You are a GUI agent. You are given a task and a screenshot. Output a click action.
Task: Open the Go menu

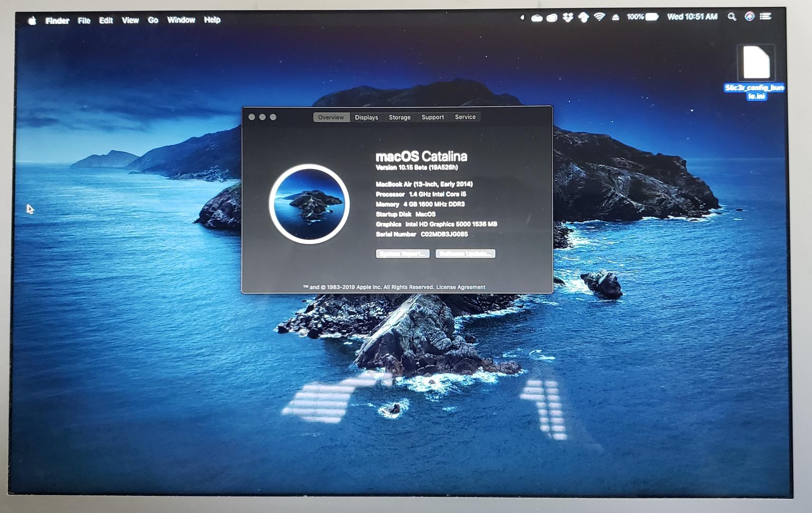pyautogui.click(x=153, y=20)
